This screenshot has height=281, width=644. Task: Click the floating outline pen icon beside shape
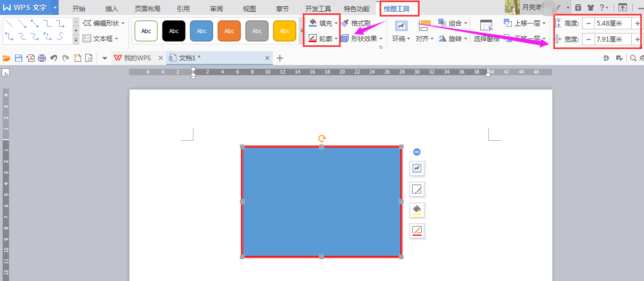coord(417,231)
